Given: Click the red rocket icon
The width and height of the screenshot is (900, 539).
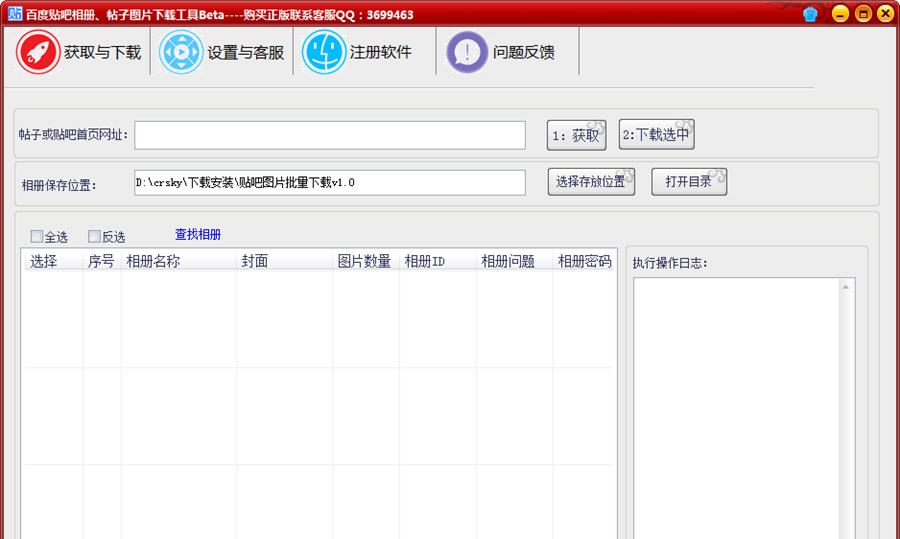Looking at the screenshot, I should click(38, 52).
